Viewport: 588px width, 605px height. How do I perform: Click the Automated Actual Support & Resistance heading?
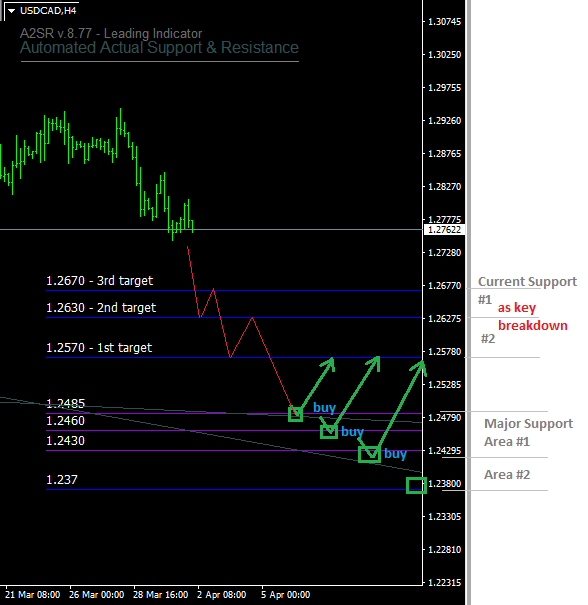point(159,48)
